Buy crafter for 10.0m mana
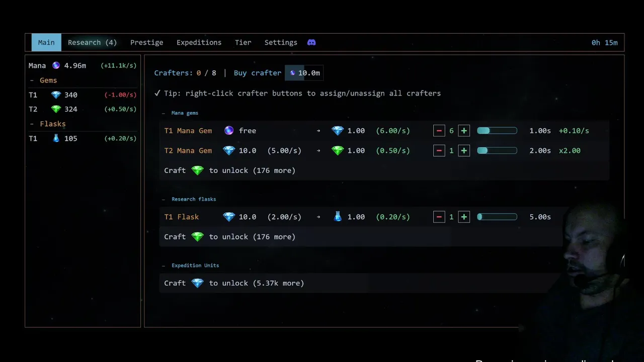The width and height of the screenshot is (644, 362). pyautogui.click(x=304, y=73)
